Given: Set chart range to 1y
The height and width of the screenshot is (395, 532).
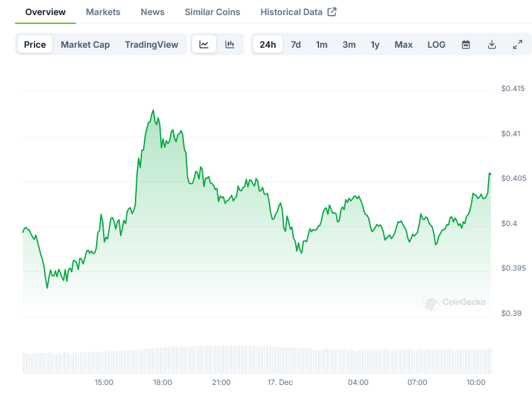Looking at the screenshot, I should tap(375, 45).
